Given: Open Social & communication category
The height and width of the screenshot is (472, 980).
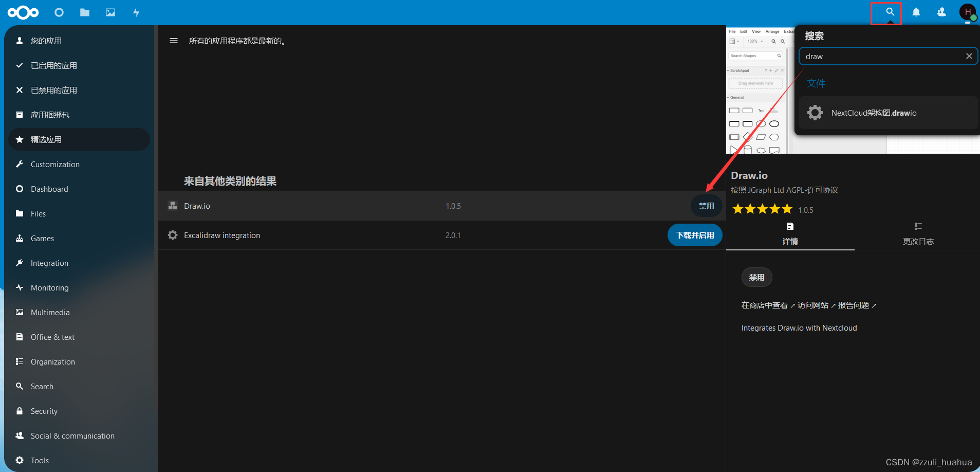Looking at the screenshot, I should click(79, 435).
